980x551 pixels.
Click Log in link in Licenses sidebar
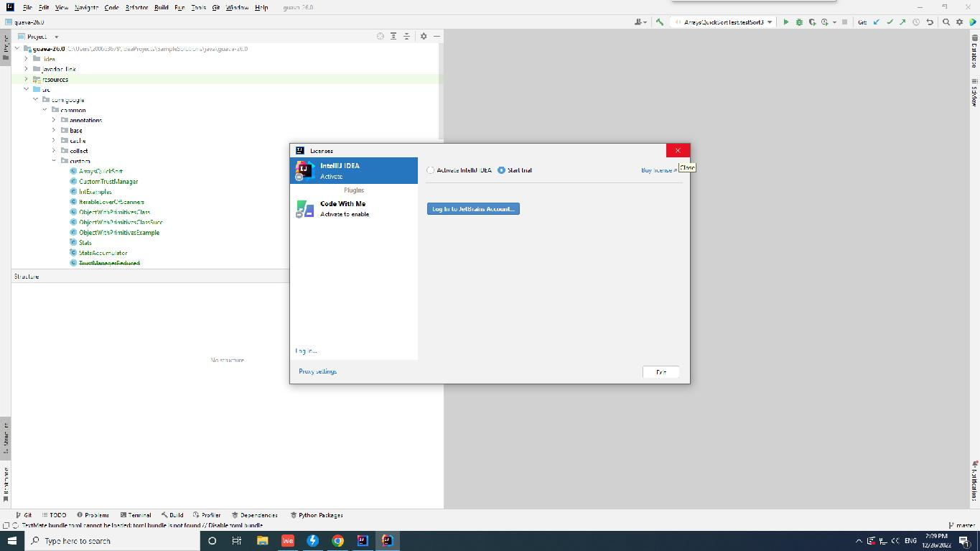click(x=306, y=351)
